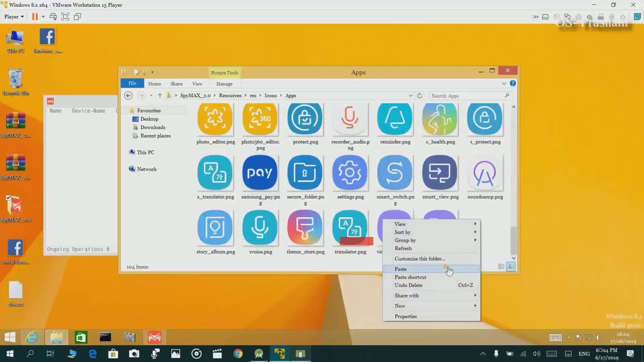Select the recorder_audio.png microphone icon
Viewport: 644px width, 362px height.
click(x=350, y=119)
